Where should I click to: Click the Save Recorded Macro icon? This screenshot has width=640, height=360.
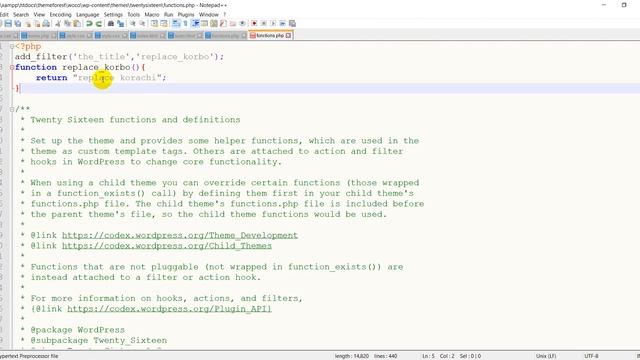click(x=292, y=24)
